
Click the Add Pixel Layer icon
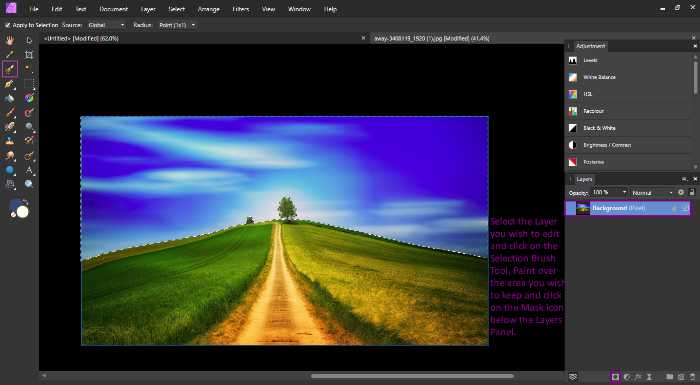pos(681,377)
